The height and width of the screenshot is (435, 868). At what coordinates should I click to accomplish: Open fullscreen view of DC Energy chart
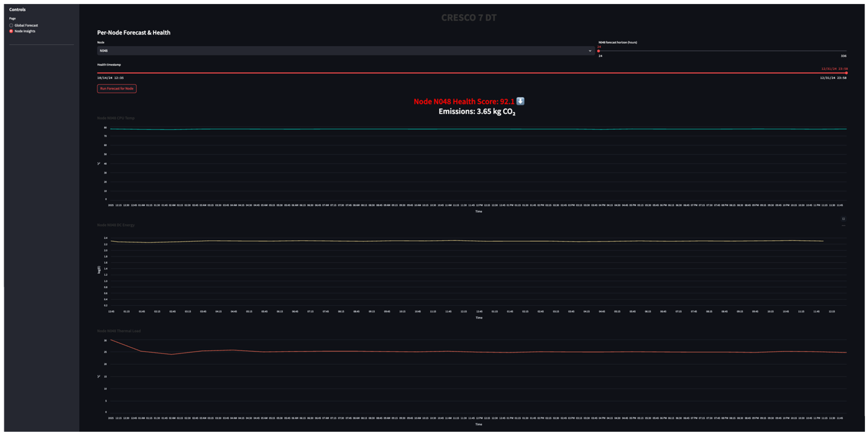[x=843, y=219]
